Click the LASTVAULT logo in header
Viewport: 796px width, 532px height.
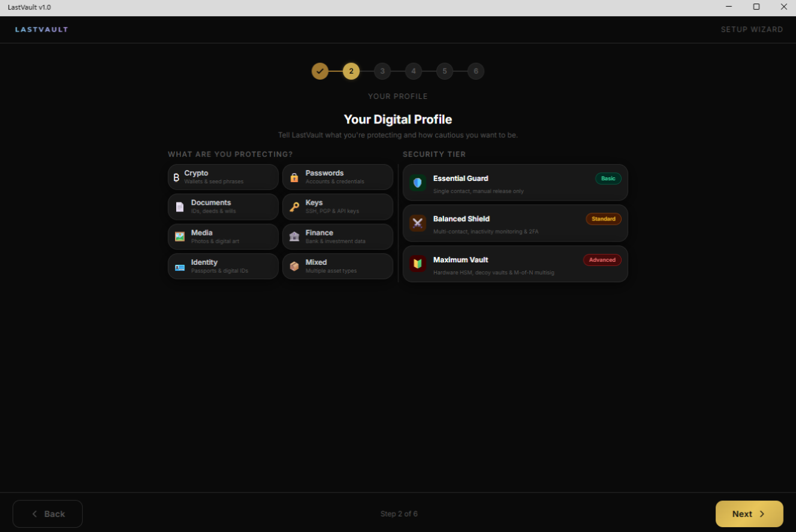coord(41,29)
